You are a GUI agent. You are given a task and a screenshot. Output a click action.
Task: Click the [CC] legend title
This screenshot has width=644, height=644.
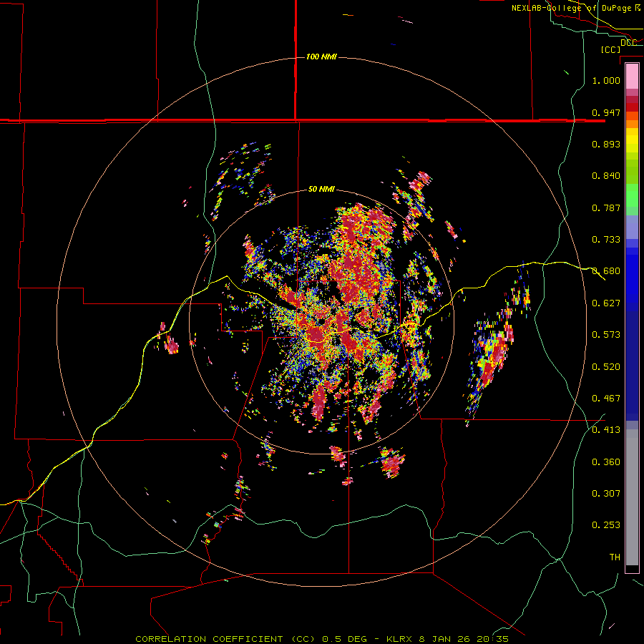(x=610, y=49)
